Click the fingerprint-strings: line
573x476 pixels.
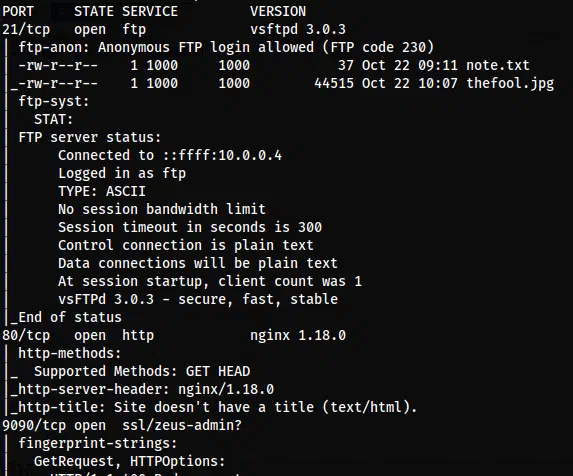click(x=98, y=443)
